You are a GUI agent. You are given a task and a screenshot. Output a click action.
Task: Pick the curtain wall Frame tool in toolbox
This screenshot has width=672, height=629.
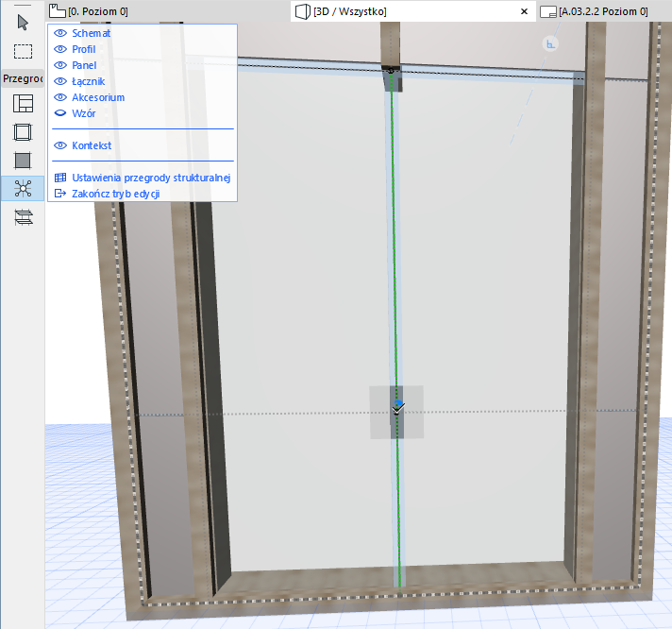(x=23, y=132)
